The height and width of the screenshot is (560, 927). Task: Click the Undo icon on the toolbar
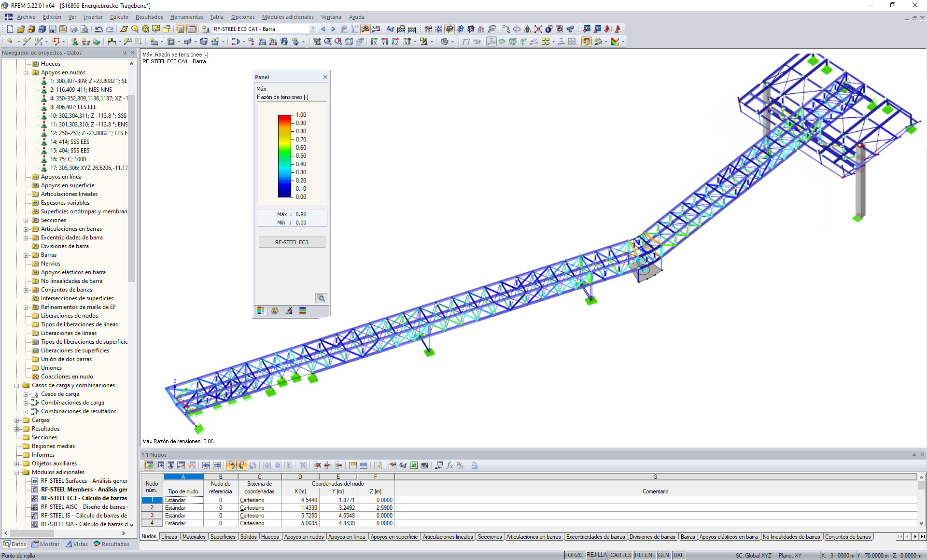[98, 28]
